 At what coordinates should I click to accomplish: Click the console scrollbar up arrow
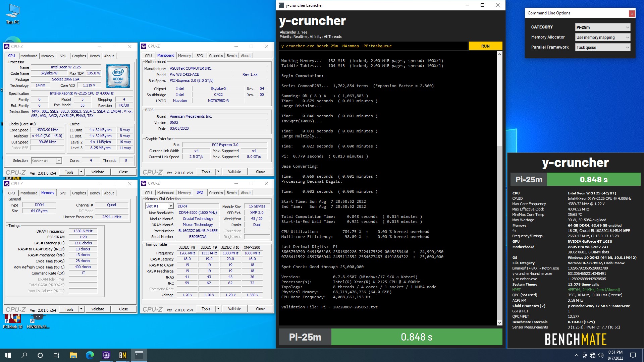499,54
